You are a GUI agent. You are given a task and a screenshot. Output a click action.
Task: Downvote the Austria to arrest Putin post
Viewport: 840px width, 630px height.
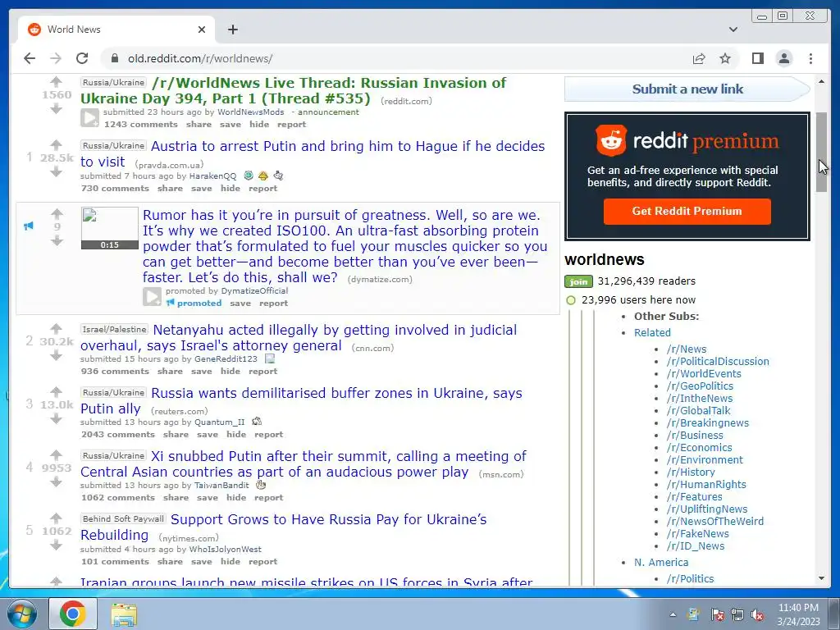coord(57,172)
